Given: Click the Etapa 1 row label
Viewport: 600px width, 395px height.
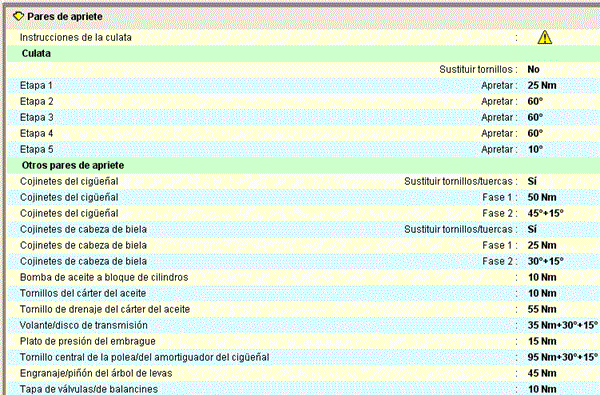Looking at the screenshot, I should [36, 85].
